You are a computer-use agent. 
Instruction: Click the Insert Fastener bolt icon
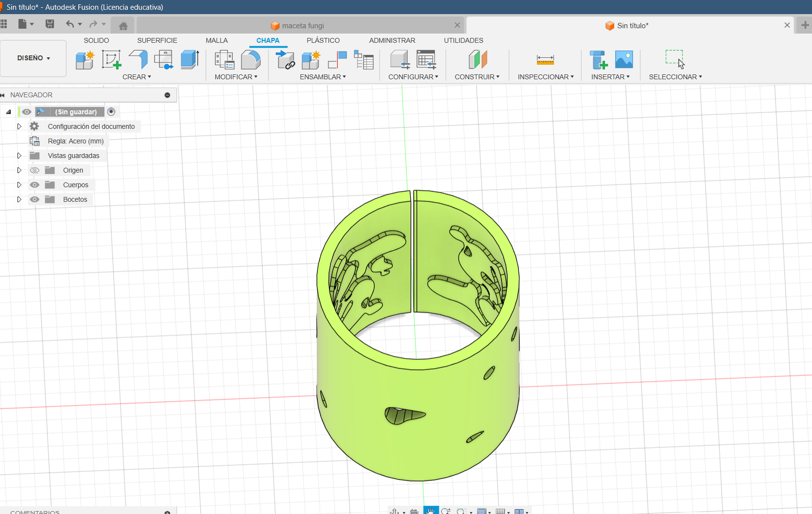pyautogui.click(x=599, y=60)
